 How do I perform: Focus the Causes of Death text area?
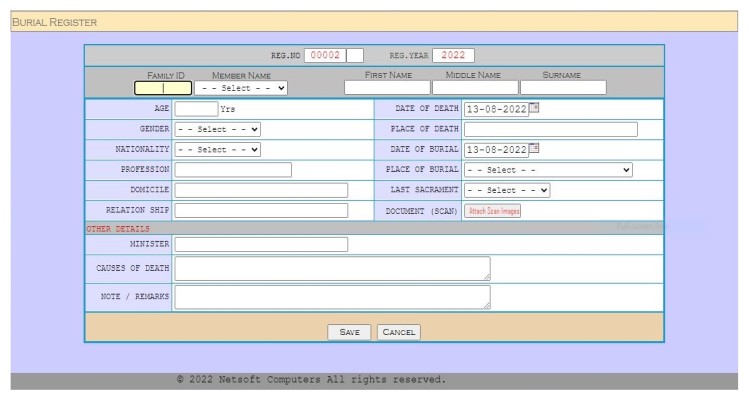click(332, 269)
